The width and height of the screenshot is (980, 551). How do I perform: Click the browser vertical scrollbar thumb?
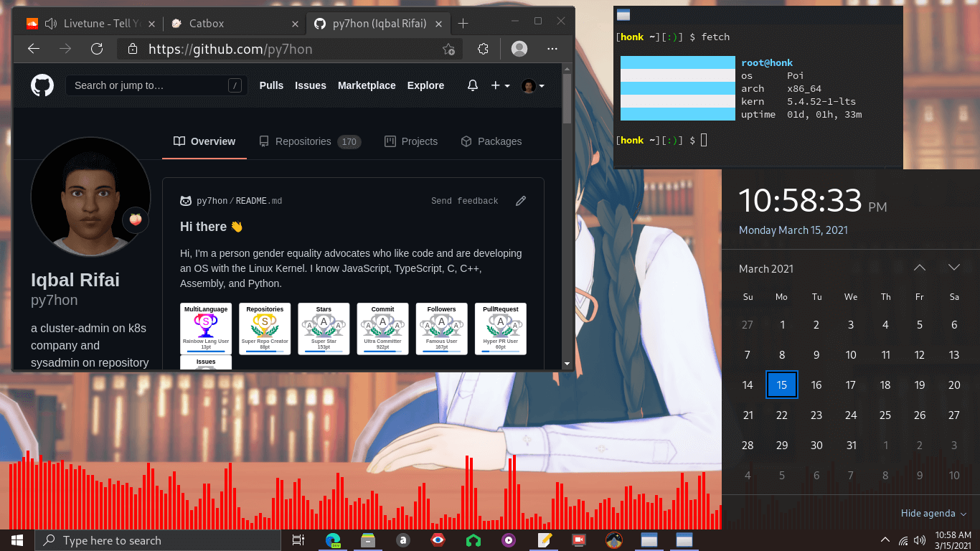(567, 98)
